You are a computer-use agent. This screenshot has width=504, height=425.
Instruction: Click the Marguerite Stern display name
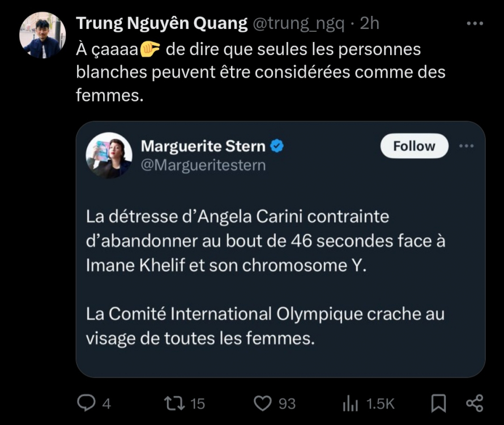203,146
